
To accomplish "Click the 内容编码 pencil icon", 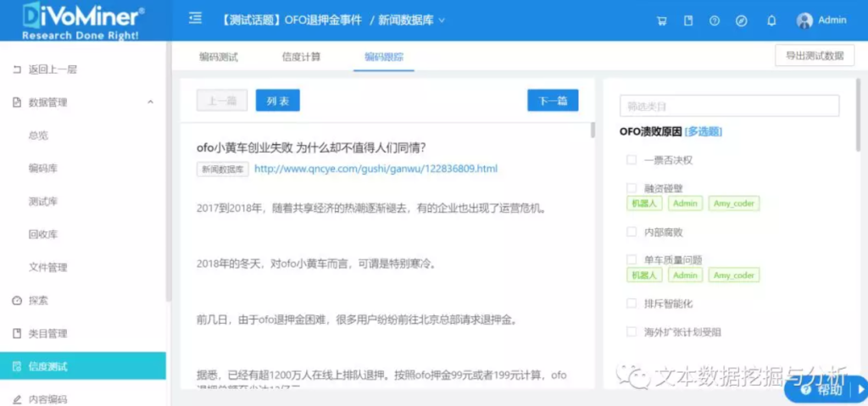I will coord(17,399).
